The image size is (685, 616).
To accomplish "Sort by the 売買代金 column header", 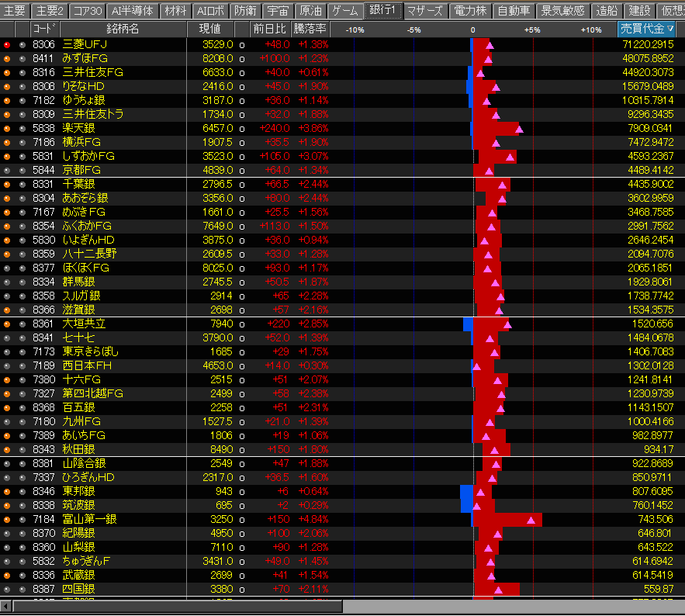I will click(x=647, y=29).
